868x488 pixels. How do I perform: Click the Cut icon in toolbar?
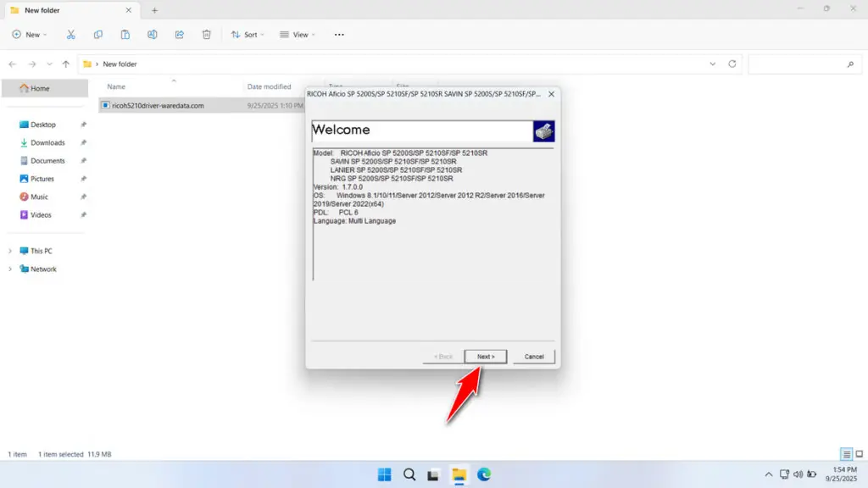click(x=71, y=34)
